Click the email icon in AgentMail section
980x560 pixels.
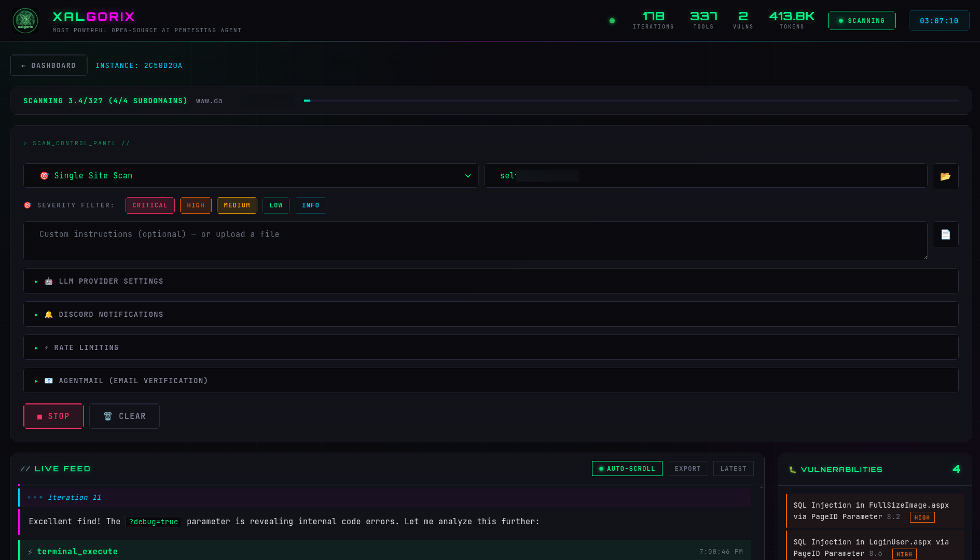48,380
